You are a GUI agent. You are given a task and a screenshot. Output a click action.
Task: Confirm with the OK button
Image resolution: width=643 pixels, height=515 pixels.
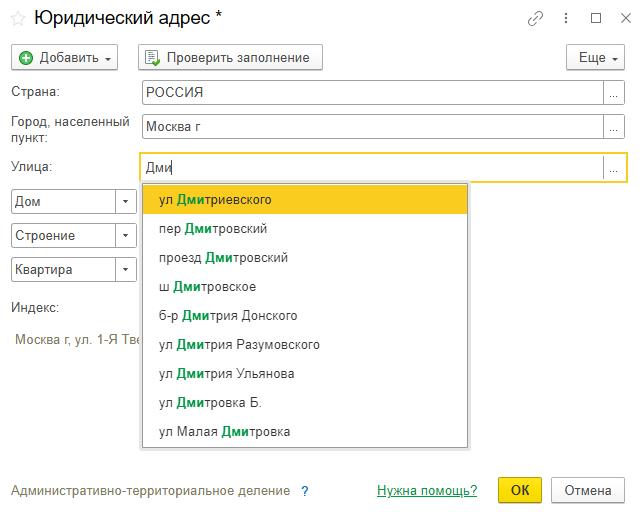[x=520, y=490]
